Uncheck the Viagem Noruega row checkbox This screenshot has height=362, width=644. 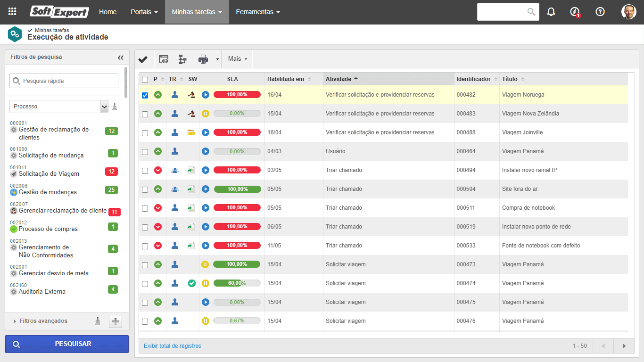click(145, 95)
